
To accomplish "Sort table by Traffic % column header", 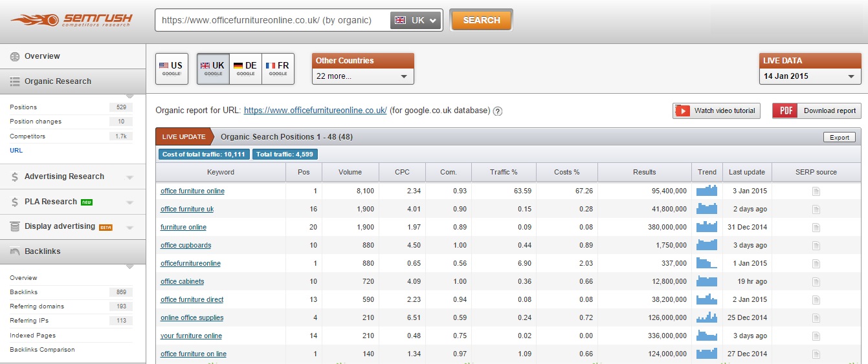I will coord(504,172).
